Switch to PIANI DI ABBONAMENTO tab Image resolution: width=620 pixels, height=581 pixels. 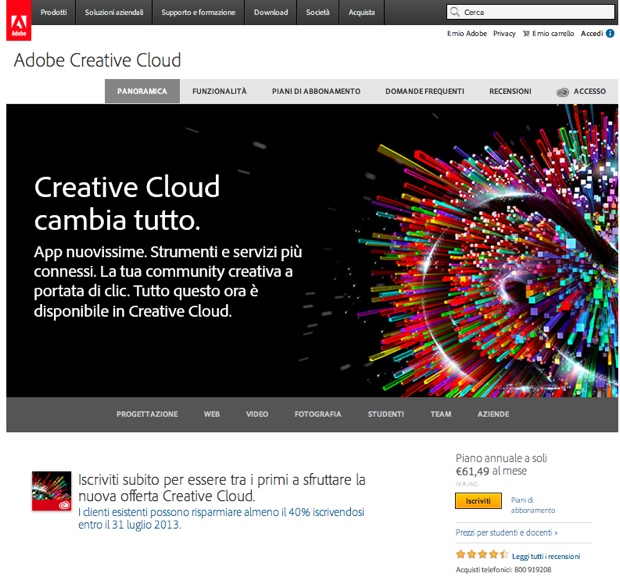[x=316, y=91]
